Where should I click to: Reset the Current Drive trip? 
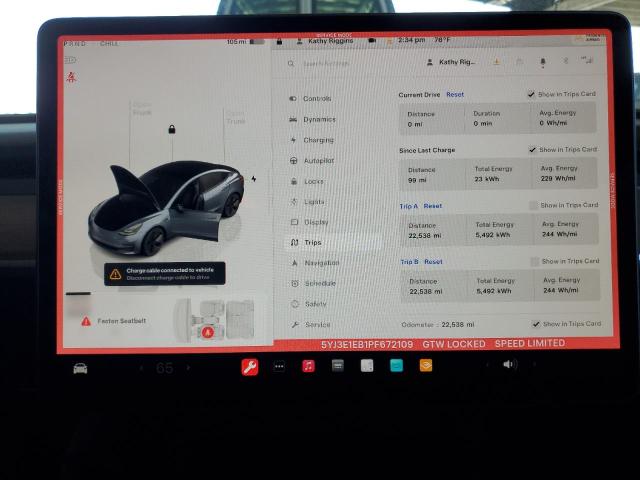455,94
